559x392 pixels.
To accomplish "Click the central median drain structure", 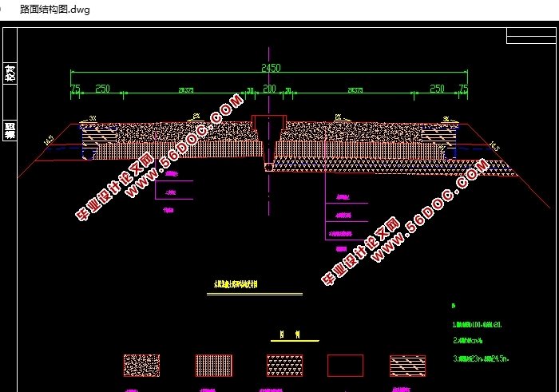I will 269,143.
